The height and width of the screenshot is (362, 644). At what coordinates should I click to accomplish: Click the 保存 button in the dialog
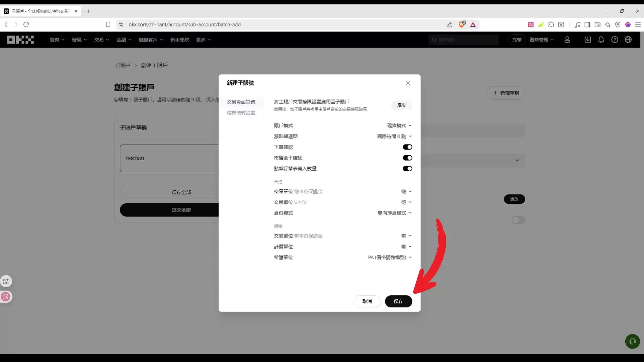398,301
